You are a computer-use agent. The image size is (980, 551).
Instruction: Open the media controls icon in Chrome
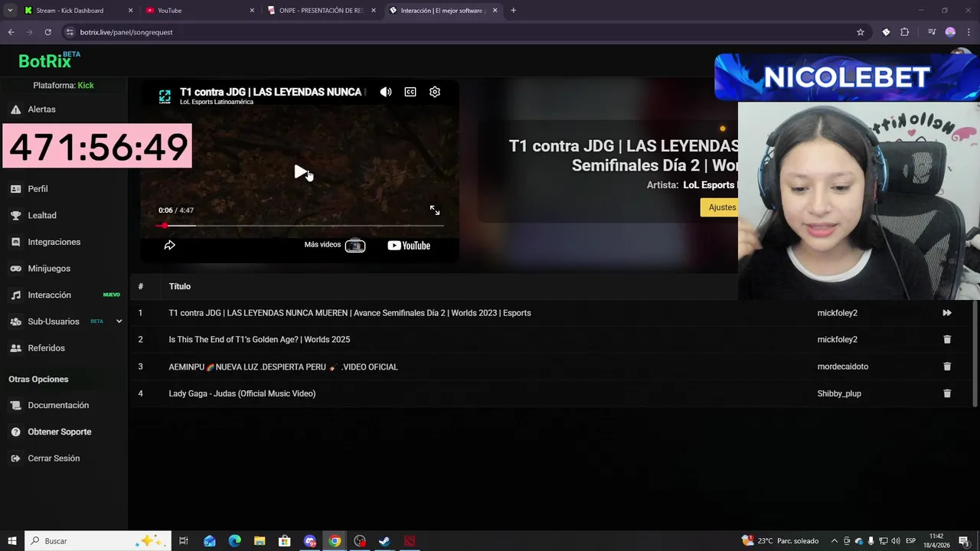[932, 32]
